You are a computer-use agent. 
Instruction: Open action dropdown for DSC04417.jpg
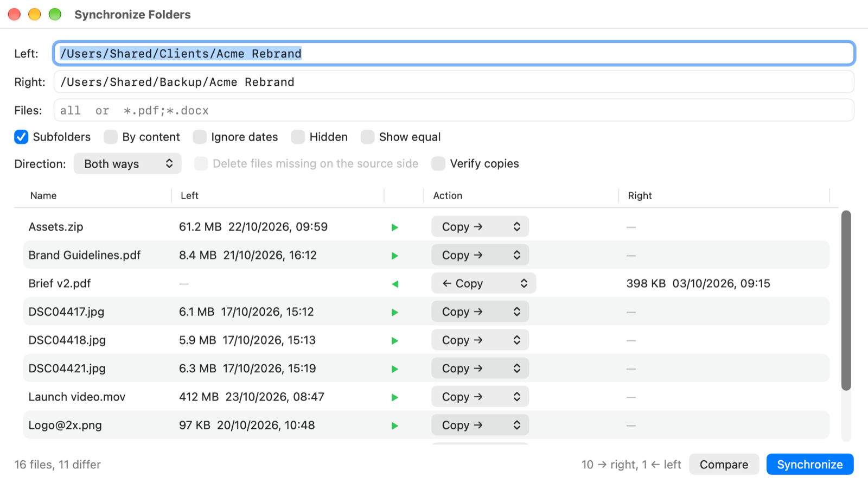(x=480, y=312)
